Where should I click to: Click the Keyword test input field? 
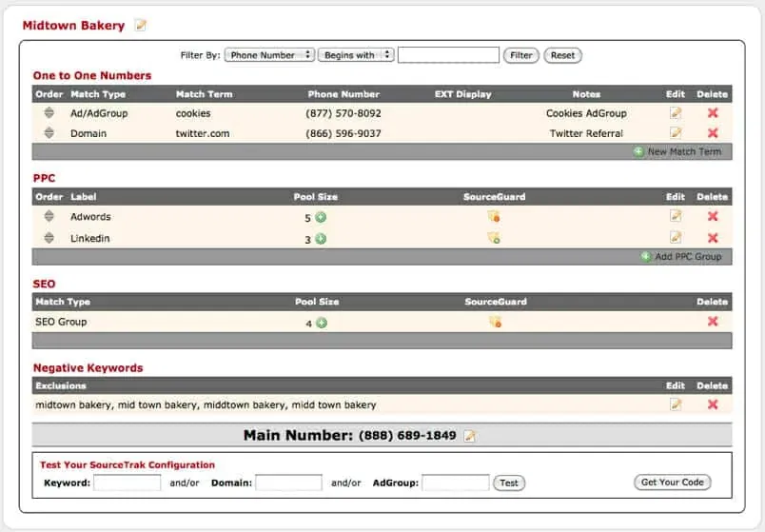point(127,483)
